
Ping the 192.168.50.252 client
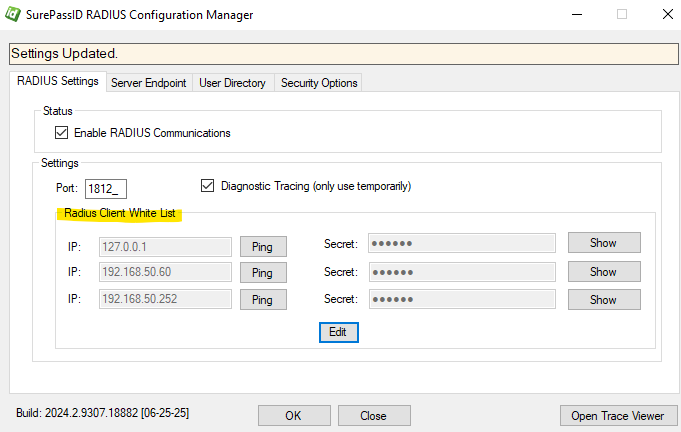coord(263,300)
